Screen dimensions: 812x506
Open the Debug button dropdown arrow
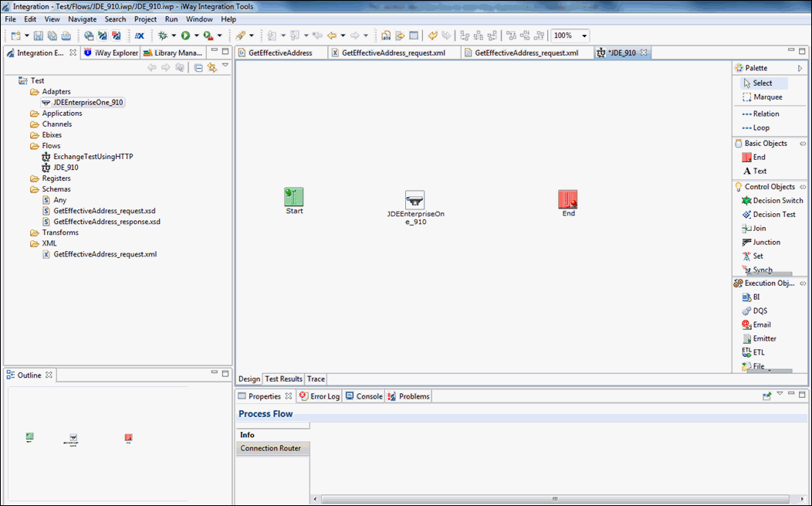click(174, 36)
